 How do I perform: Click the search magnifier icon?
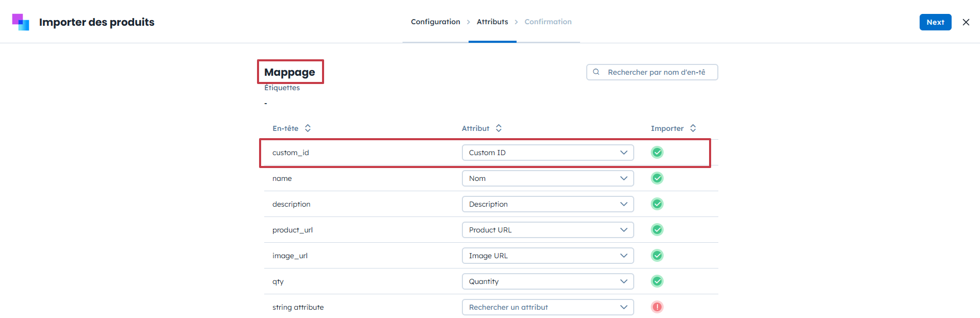point(596,72)
